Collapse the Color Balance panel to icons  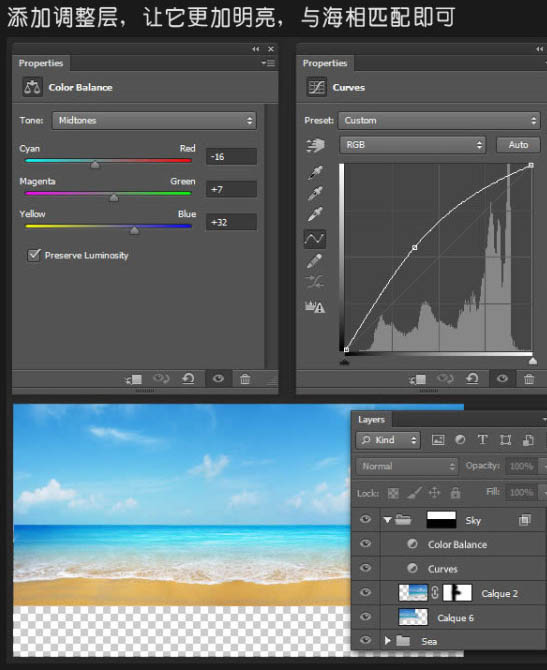click(x=256, y=49)
